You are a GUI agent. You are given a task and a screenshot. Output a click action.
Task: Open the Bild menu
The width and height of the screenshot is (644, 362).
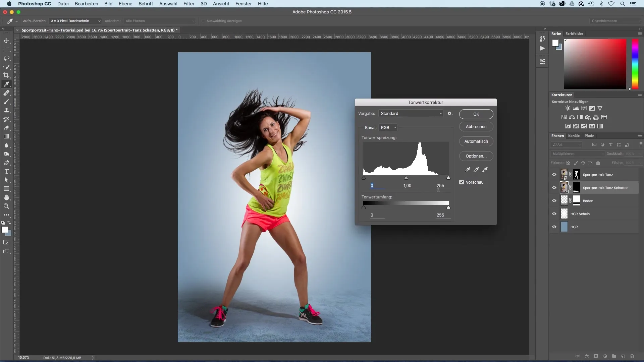pos(108,4)
